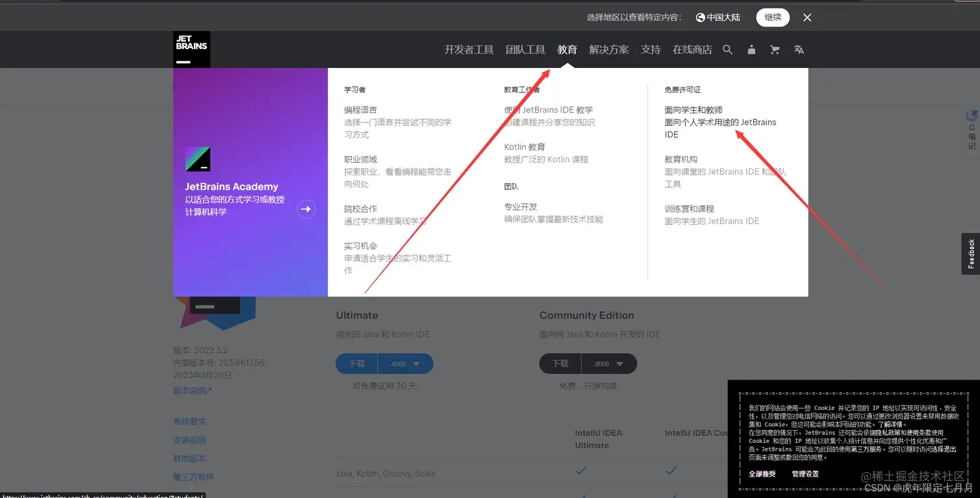Open the 在线商店 menu

692,50
